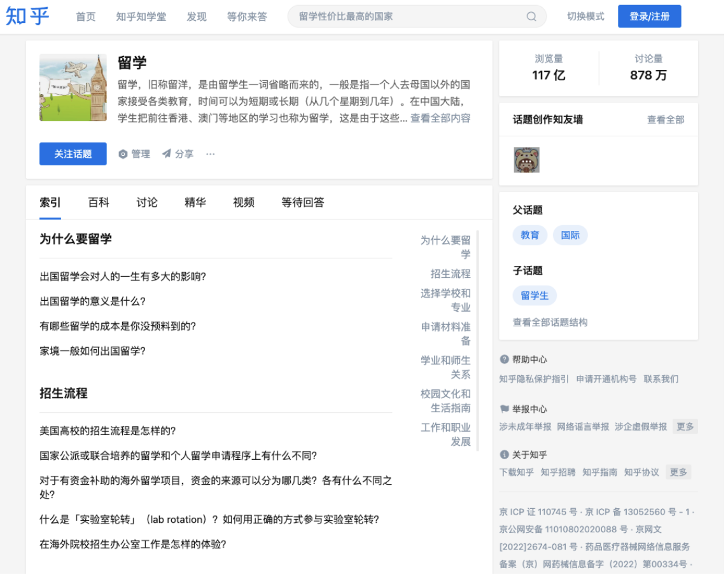Open the three-dot more options menu
Viewport: 728px width, 575px height.
[x=211, y=155]
